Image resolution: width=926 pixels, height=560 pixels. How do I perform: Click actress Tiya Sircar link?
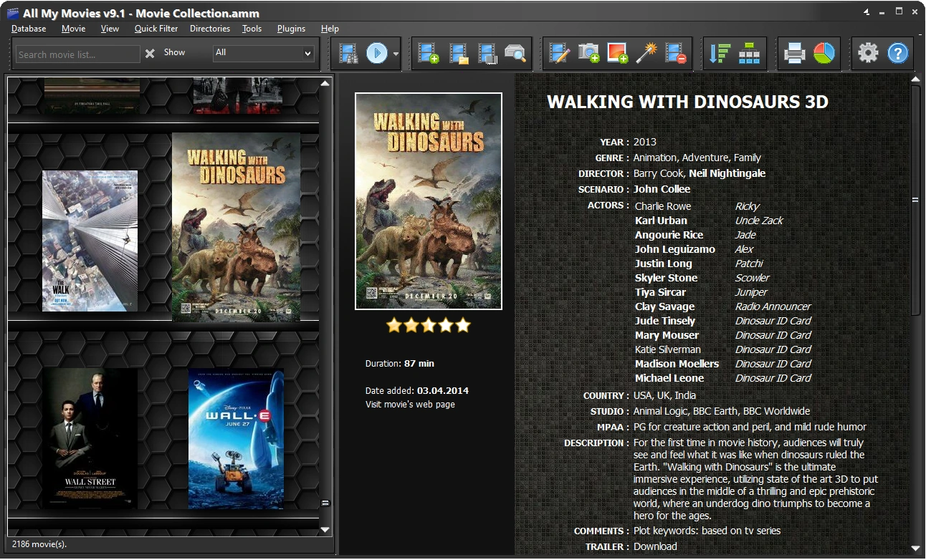(660, 292)
